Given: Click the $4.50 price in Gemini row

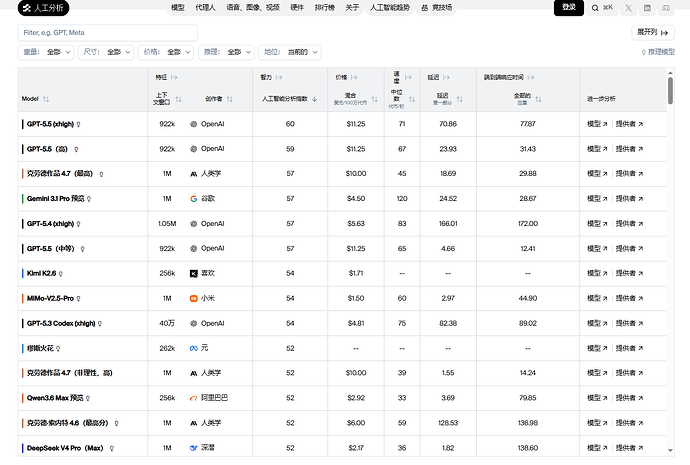Looking at the screenshot, I should pos(356,199).
